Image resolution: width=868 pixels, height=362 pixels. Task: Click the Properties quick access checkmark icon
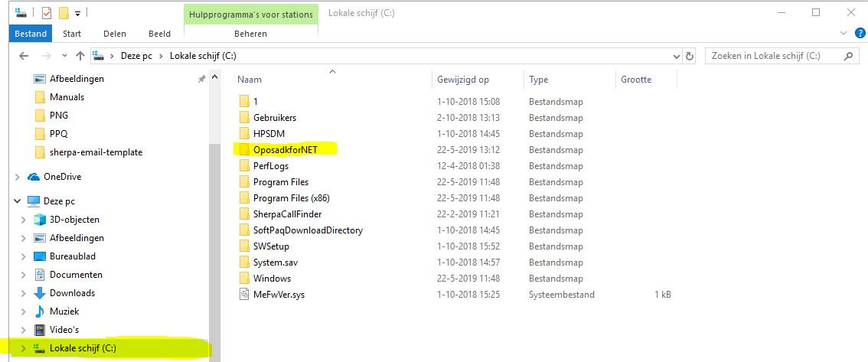pos(47,12)
